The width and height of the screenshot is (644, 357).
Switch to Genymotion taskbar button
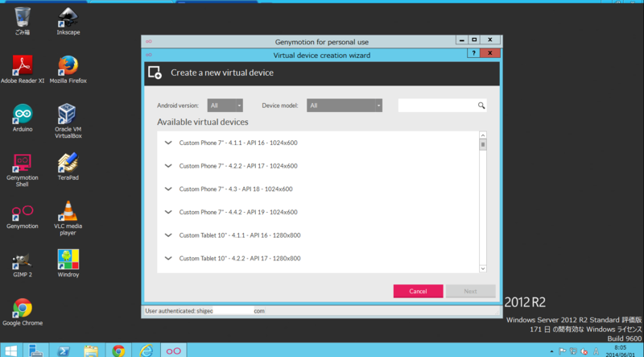click(x=173, y=351)
